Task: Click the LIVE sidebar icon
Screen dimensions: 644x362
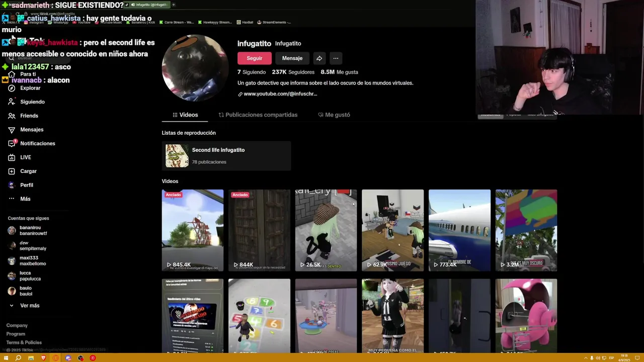Action: (x=12, y=157)
